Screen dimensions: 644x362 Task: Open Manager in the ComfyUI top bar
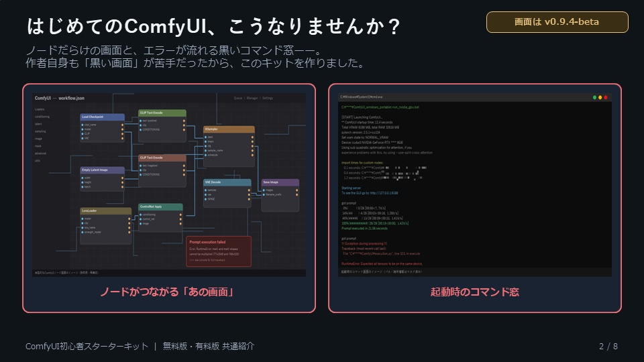(252, 98)
